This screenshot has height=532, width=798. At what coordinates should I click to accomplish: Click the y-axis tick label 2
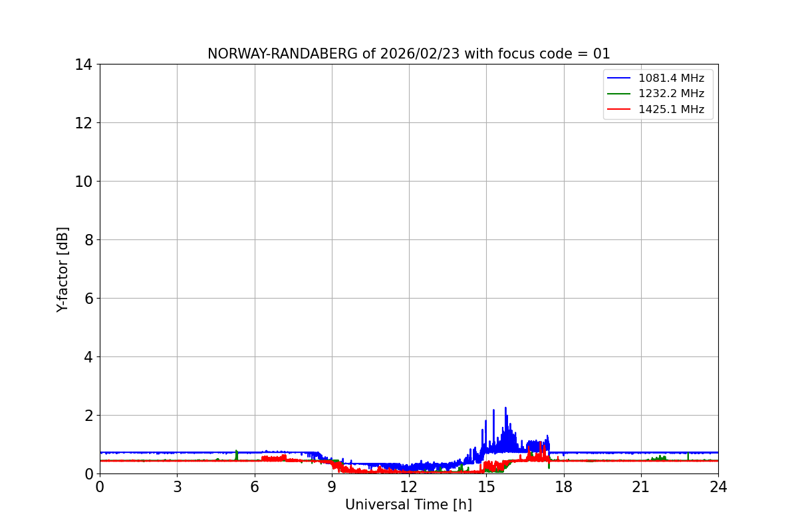[x=88, y=416]
